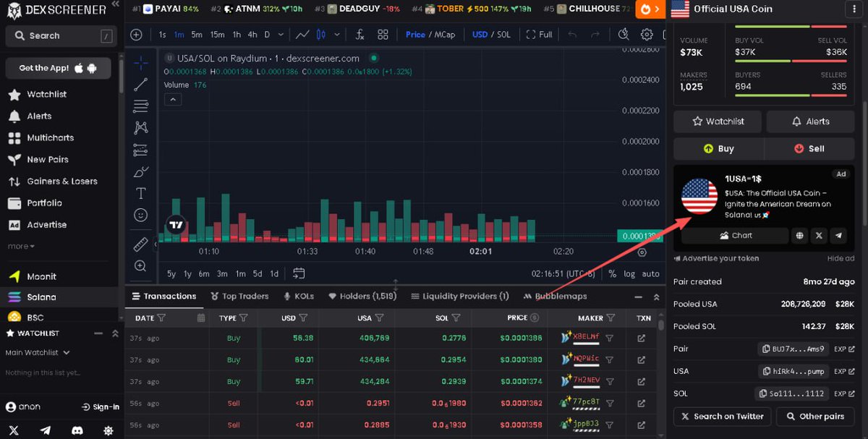Image resolution: width=868 pixels, height=439 pixels.
Task: Select the crosshair cursor tool
Action: pos(140,63)
